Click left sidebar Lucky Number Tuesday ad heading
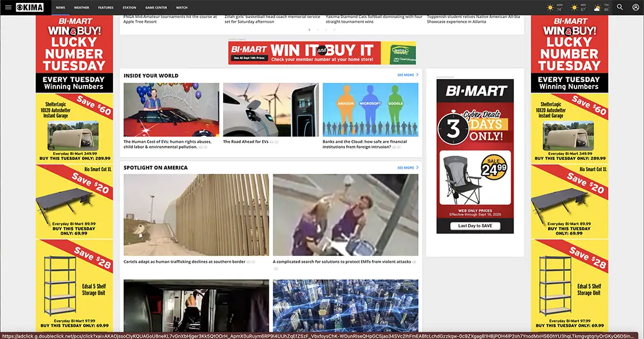This screenshot has width=644, height=339. click(74, 54)
